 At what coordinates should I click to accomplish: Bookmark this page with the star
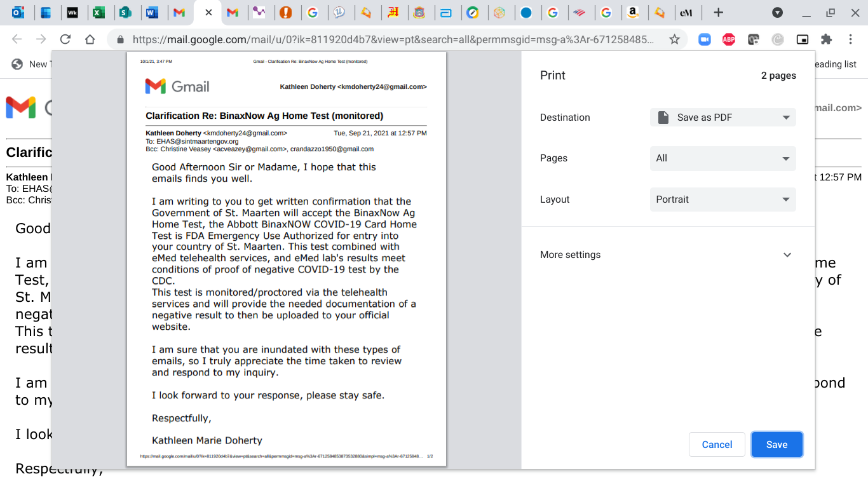(x=674, y=39)
